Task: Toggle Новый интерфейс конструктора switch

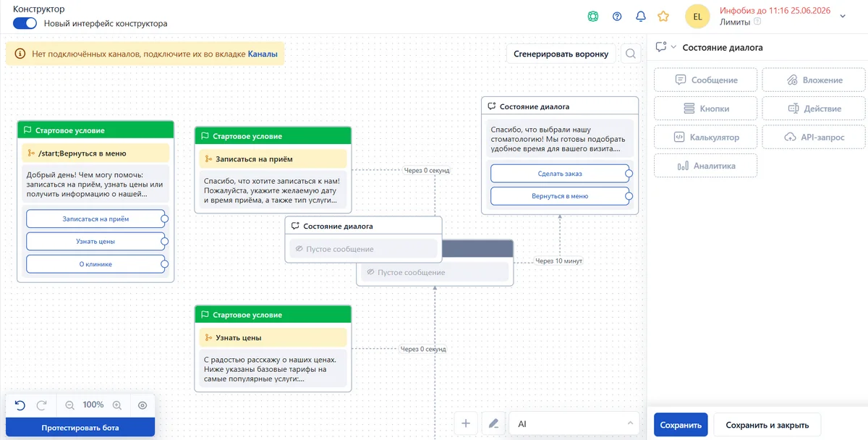Action: 25,23
